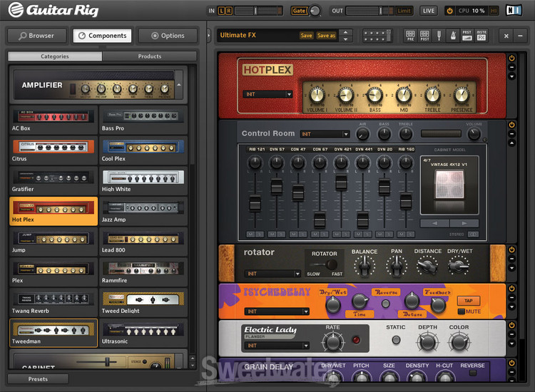The width and height of the screenshot is (535, 392).
Task: Open the metronome tool
Action: [452, 35]
